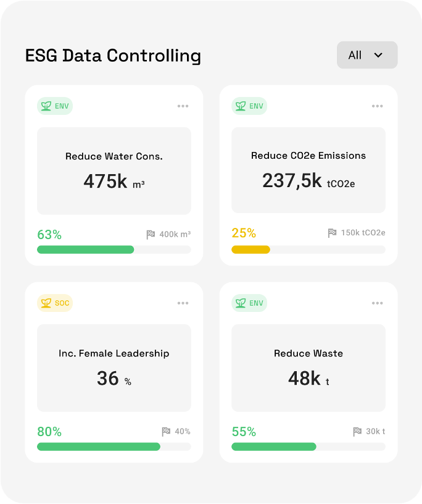422x504 pixels.
Task: Open the All filter dropdown
Action: pyautogui.click(x=367, y=55)
